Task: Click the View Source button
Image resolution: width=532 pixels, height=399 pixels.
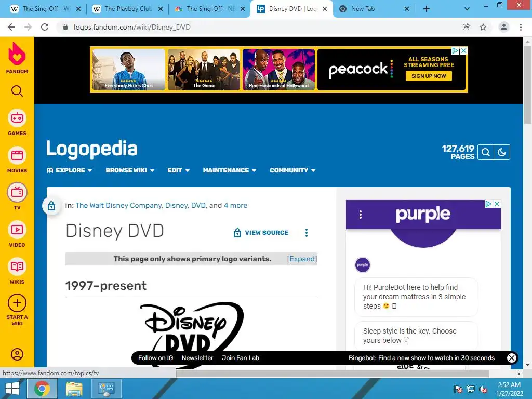Action: (x=261, y=233)
